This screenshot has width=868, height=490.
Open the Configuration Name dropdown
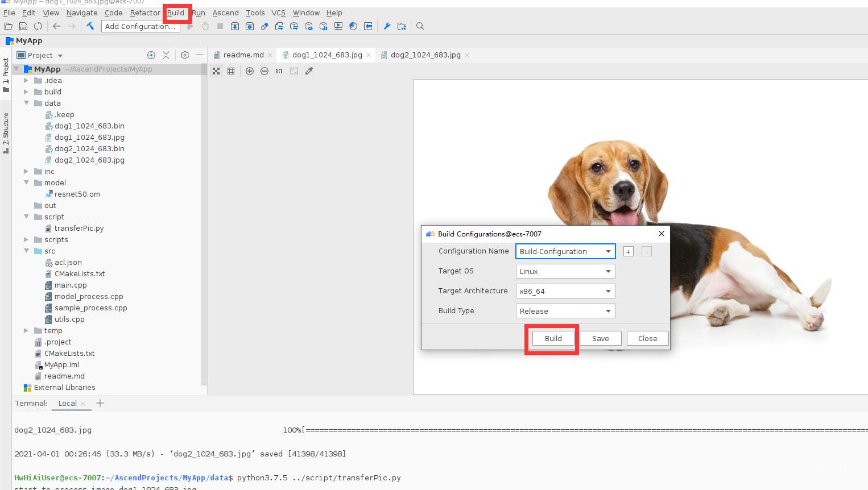[x=565, y=251]
